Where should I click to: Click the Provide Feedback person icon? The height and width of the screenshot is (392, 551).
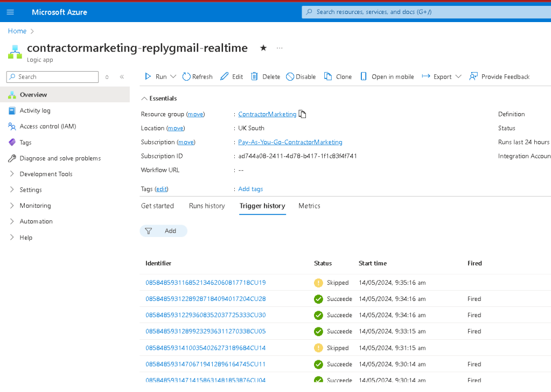(473, 76)
